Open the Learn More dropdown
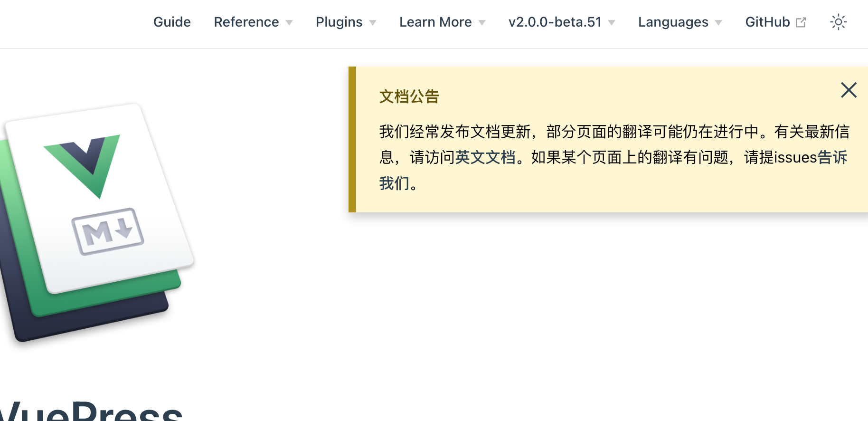868x421 pixels. (x=442, y=22)
